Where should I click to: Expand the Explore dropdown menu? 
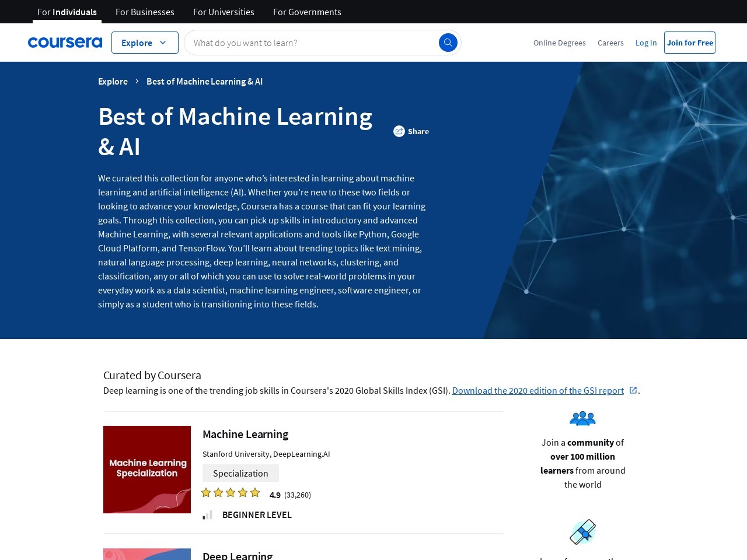145,43
